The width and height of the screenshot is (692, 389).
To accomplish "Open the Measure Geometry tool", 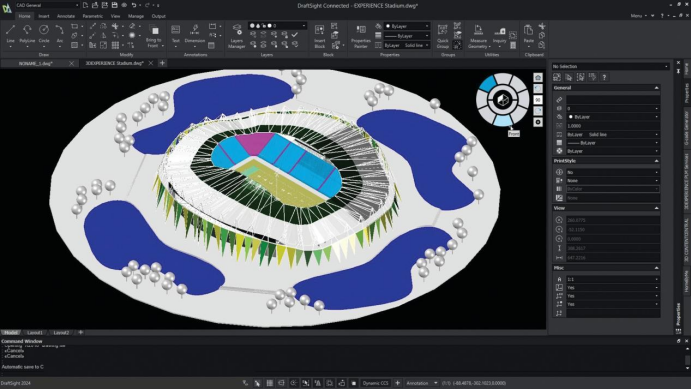I will (x=478, y=36).
